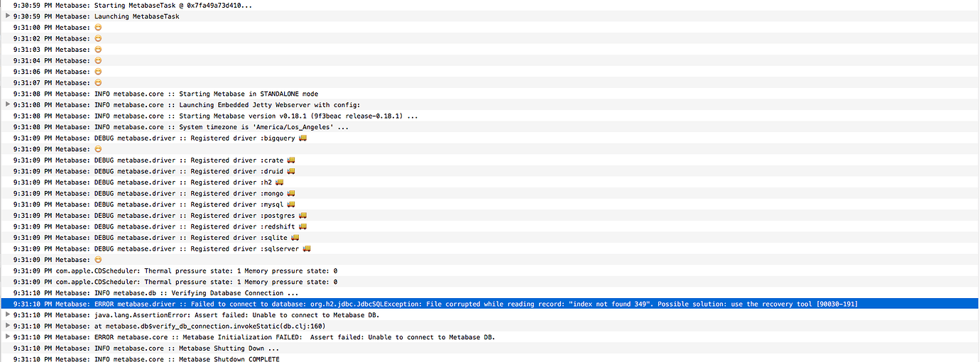
Task: Expand the verify_db_connection.invokeStatic stack trace entry
Action: pyautogui.click(x=8, y=326)
